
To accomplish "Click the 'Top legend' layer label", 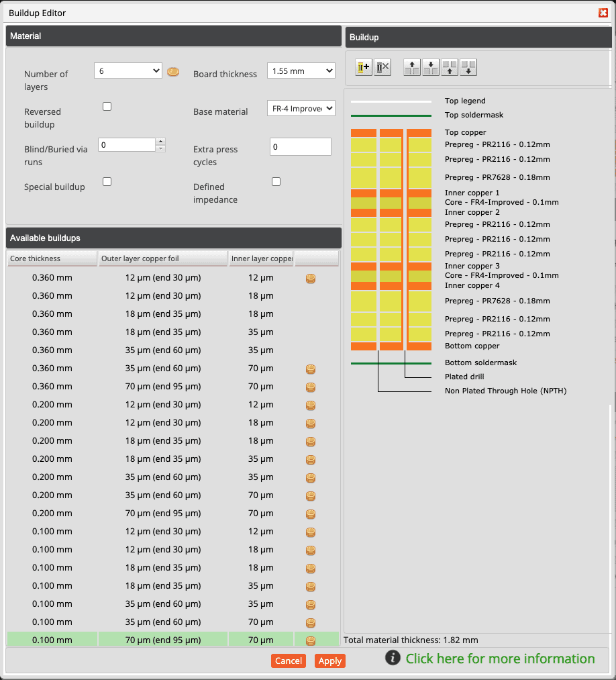I will point(465,101).
